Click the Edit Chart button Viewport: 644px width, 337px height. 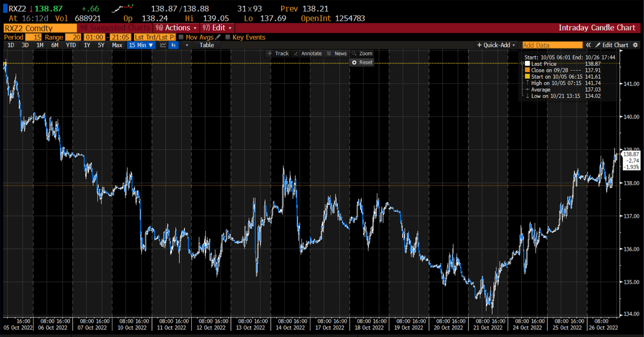pos(612,45)
